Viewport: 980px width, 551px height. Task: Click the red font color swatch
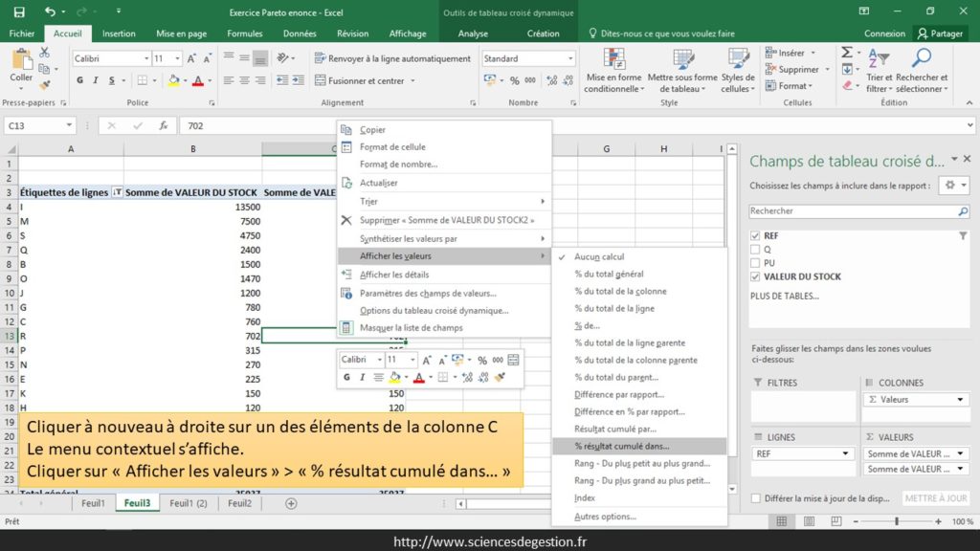click(198, 81)
